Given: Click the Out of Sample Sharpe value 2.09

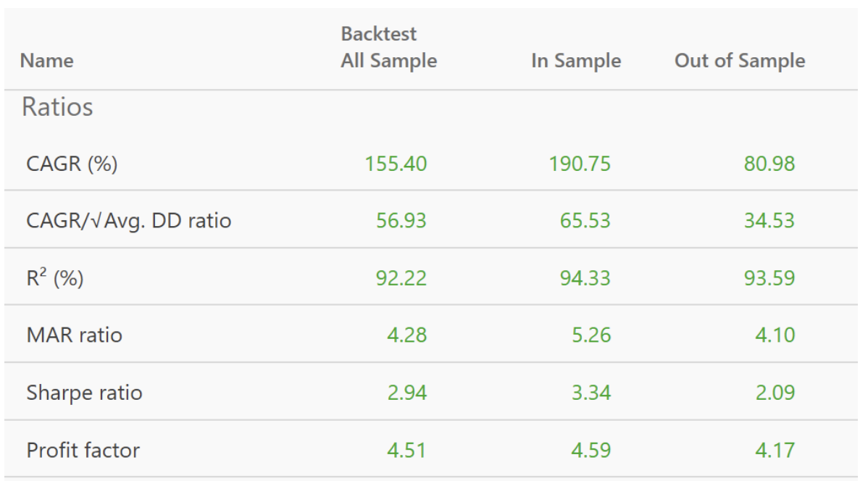Looking at the screenshot, I should (775, 393).
